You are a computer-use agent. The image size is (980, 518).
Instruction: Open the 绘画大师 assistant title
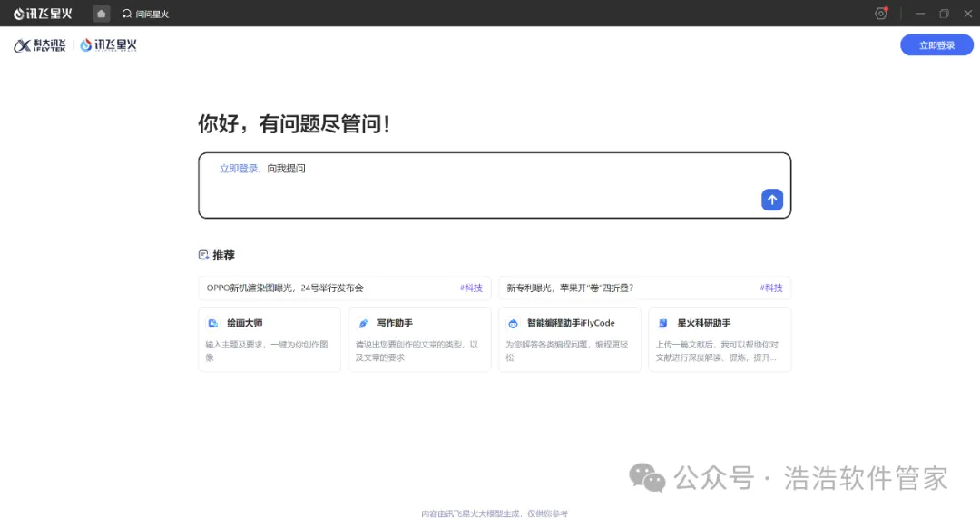tap(244, 323)
